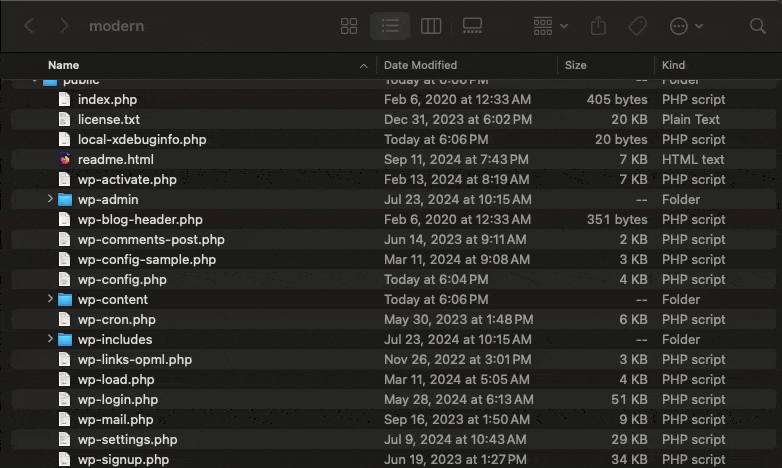This screenshot has width=782, height=468.
Task: Click the wp-activate.php file icon
Action: (64, 179)
